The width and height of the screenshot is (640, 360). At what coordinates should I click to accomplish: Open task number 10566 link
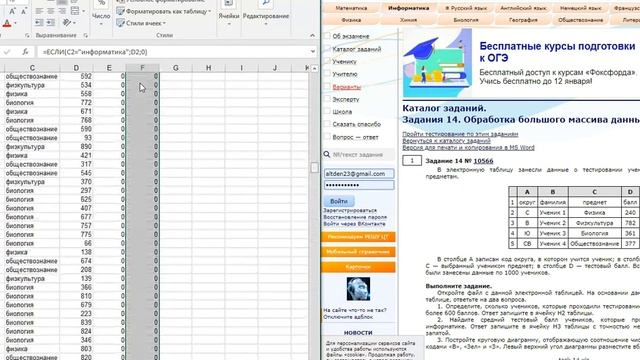pos(483,161)
